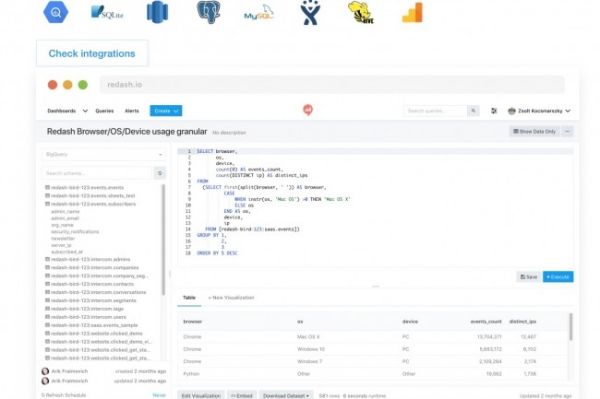Image resolution: width=600 pixels, height=399 pixels.
Task: Expand the intercom.contacts table
Action: click(90, 284)
